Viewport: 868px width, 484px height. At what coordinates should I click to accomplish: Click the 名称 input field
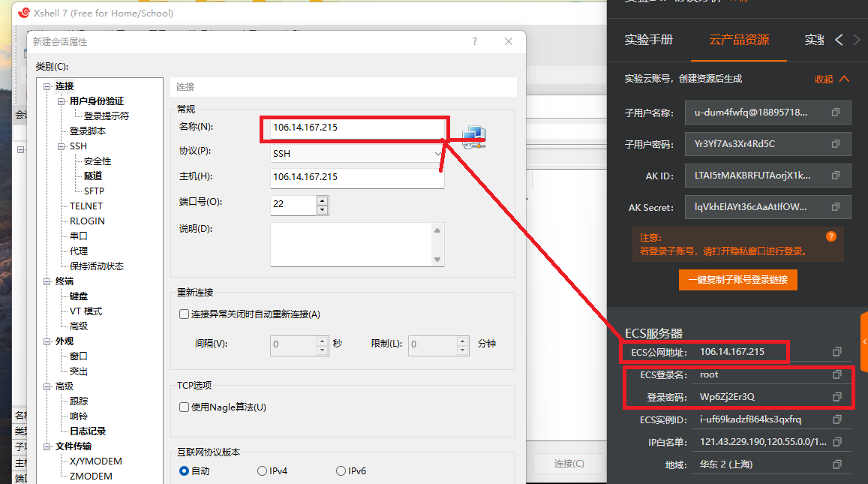(x=357, y=128)
